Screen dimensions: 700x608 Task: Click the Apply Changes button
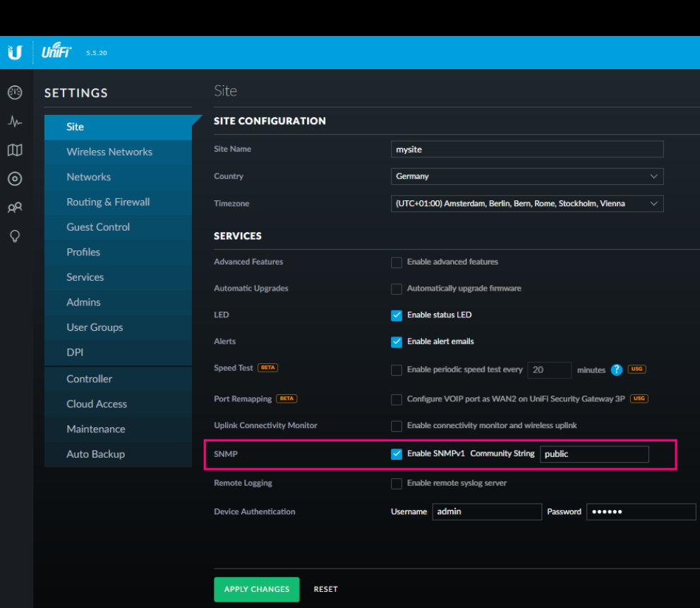[x=256, y=589]
